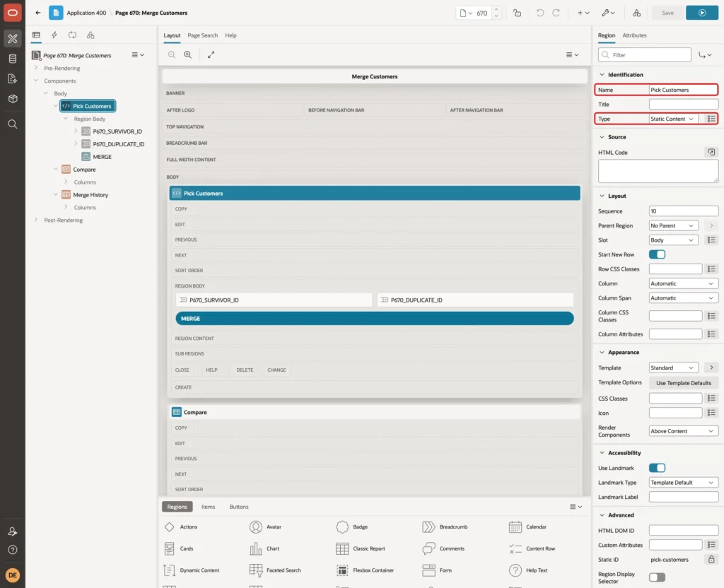The height and width of the screenshot is (588, 724).
Task: Click the Application 400 page icon
Action: (x=56, y=13)
